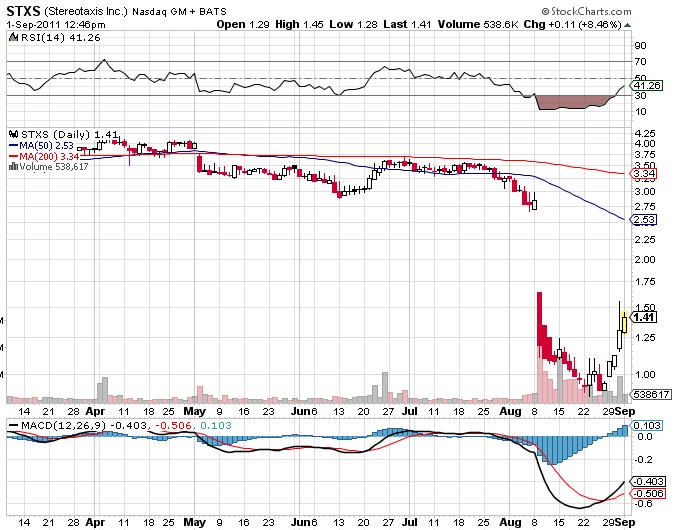Click the 2.00 price axis label
This screenshot has width=678, height=530.
[x=645, y=259]
